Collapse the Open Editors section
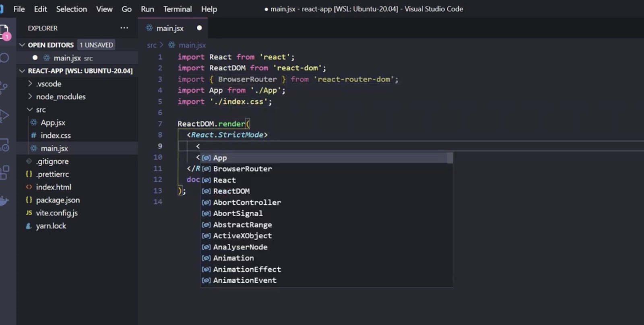Image resolution: width=644 pixels, height=325 pixels. pos(22,45)
